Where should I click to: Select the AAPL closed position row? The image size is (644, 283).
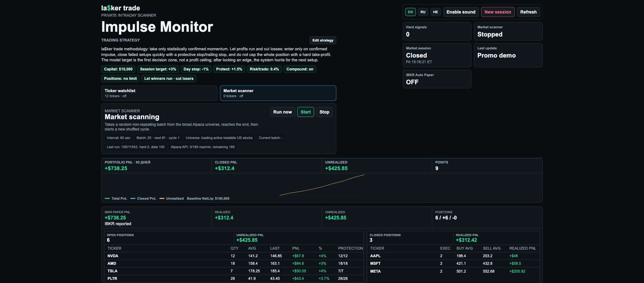pos(453,256)
